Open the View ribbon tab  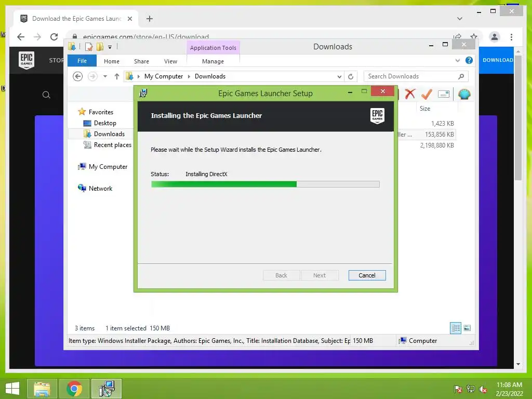(170, 61)
